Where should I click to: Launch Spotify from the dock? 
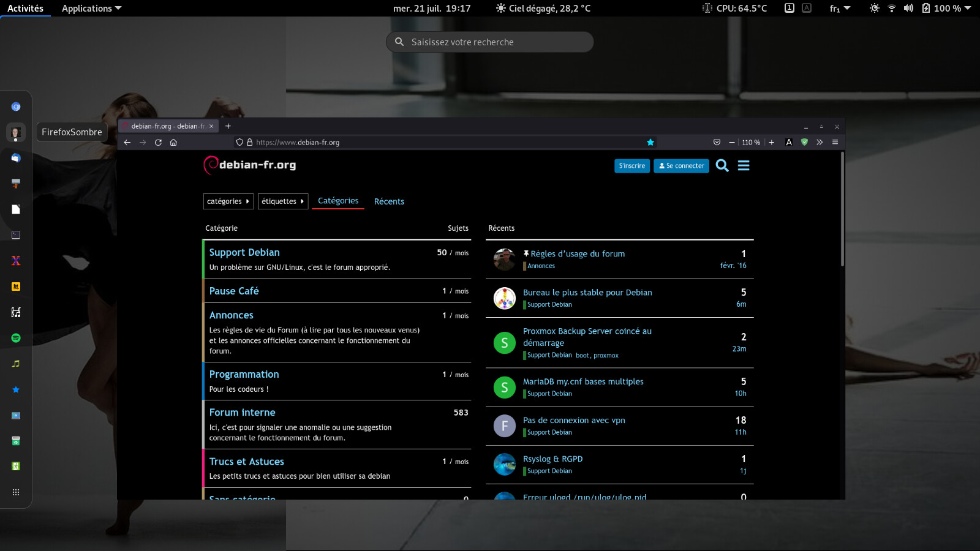coord(16,338)
